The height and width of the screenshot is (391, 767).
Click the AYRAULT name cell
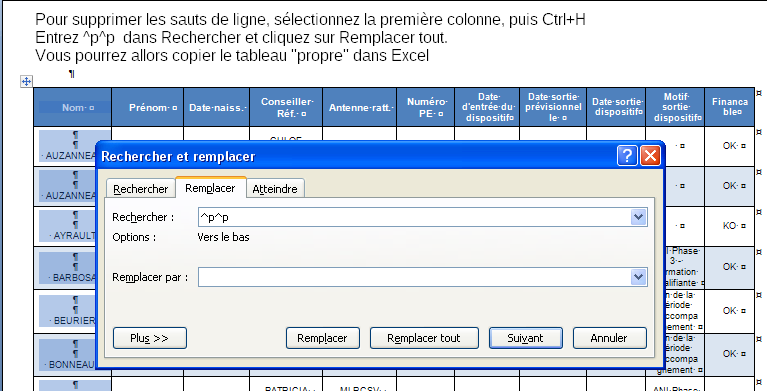pos(66,226)
